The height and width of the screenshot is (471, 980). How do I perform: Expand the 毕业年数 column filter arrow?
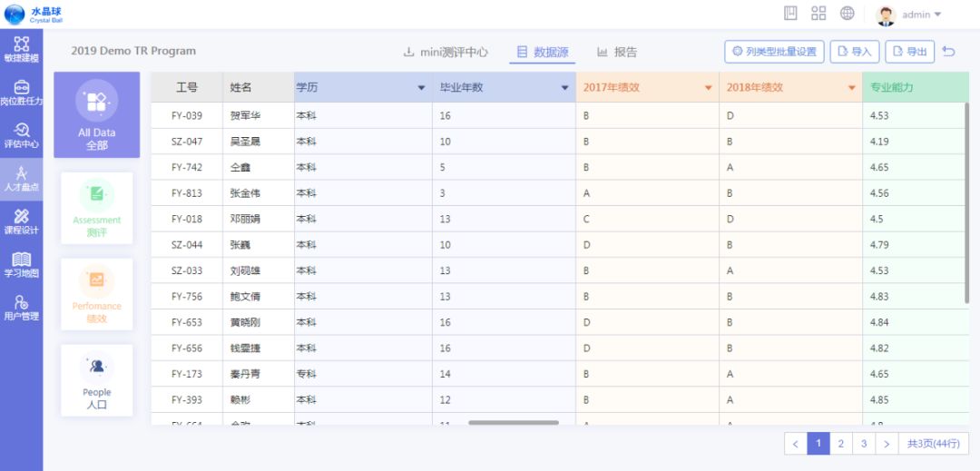point(564,88)
